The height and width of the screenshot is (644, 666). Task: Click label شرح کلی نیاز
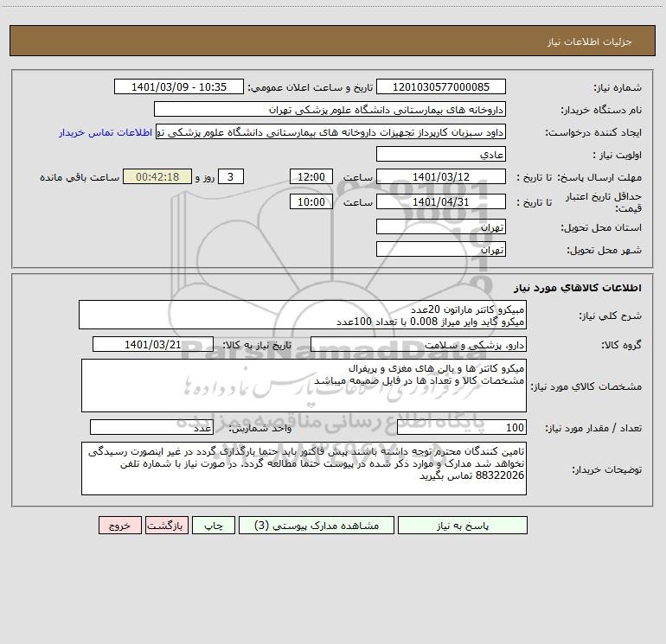611,316
